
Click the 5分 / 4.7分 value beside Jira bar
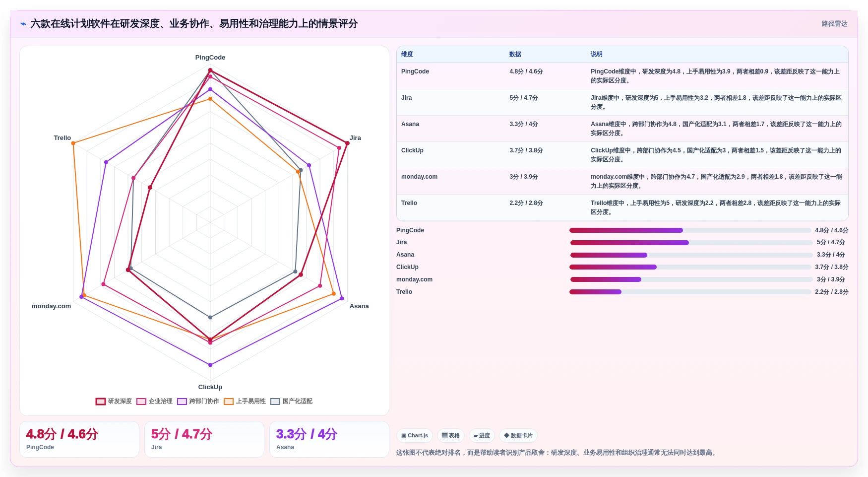831,243
